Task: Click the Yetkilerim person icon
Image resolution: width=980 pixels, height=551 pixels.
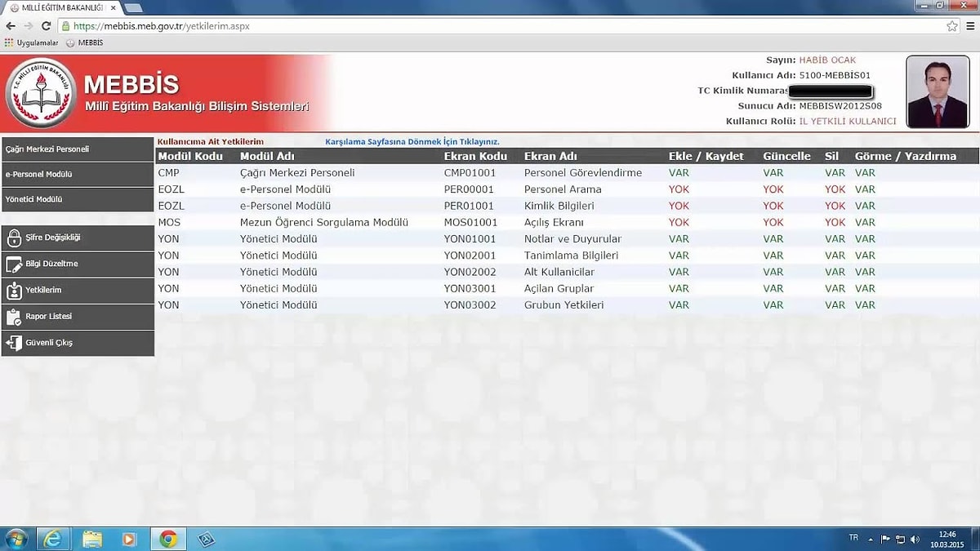Action: click(13, 291)
